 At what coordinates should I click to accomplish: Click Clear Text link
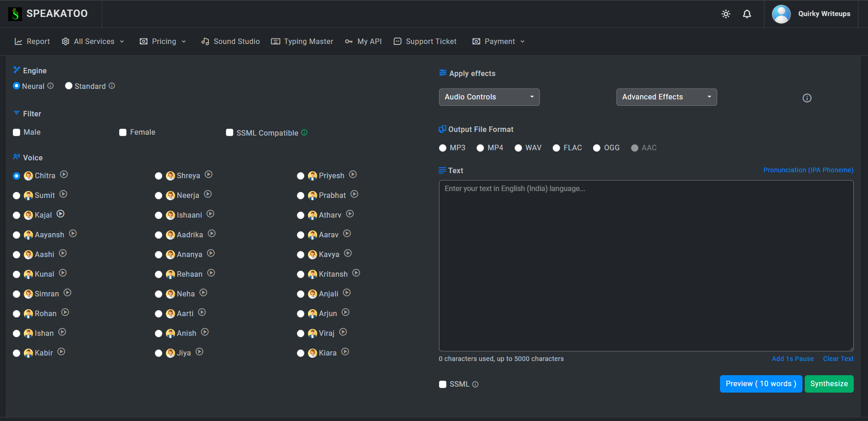tap(838, 359)
